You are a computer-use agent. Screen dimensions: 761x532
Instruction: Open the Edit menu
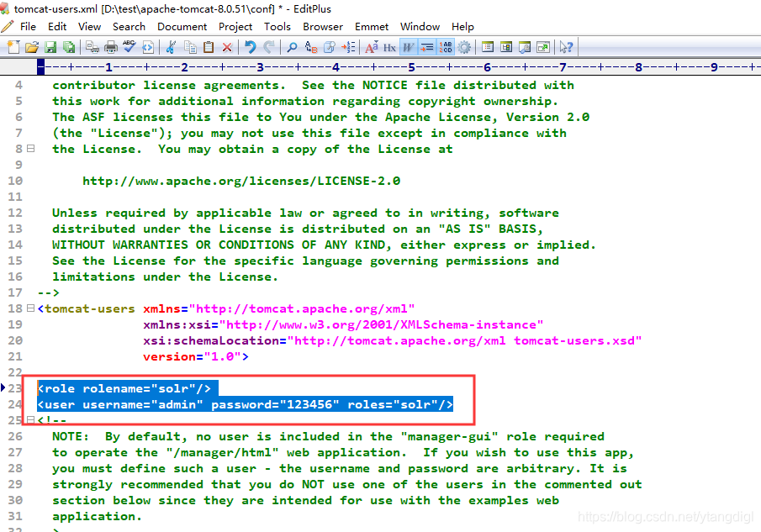click(57, 27)
